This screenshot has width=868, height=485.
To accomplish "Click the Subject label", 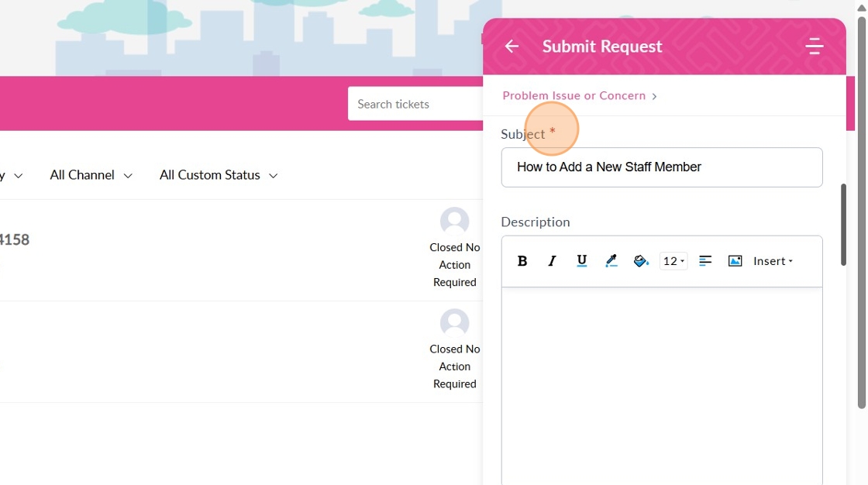I will 522,134.
